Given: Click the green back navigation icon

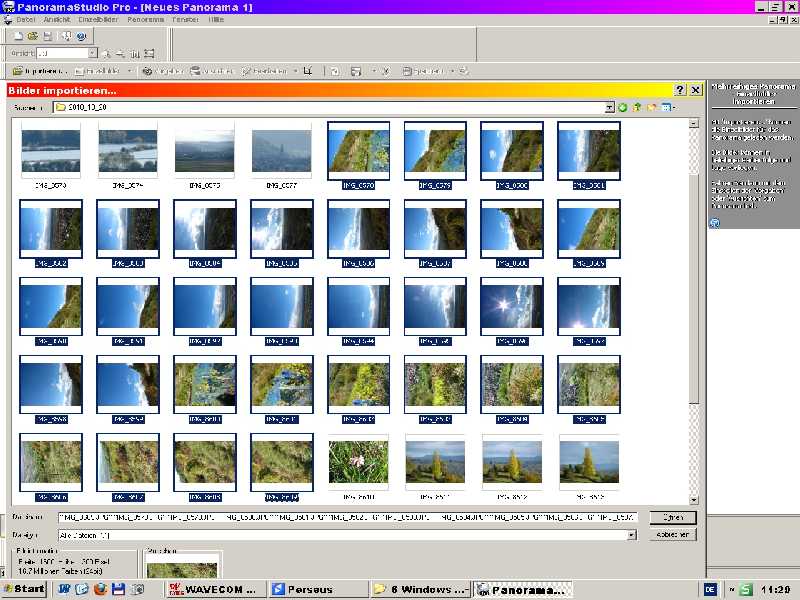Looking at the screenshot, I should 623,107.
